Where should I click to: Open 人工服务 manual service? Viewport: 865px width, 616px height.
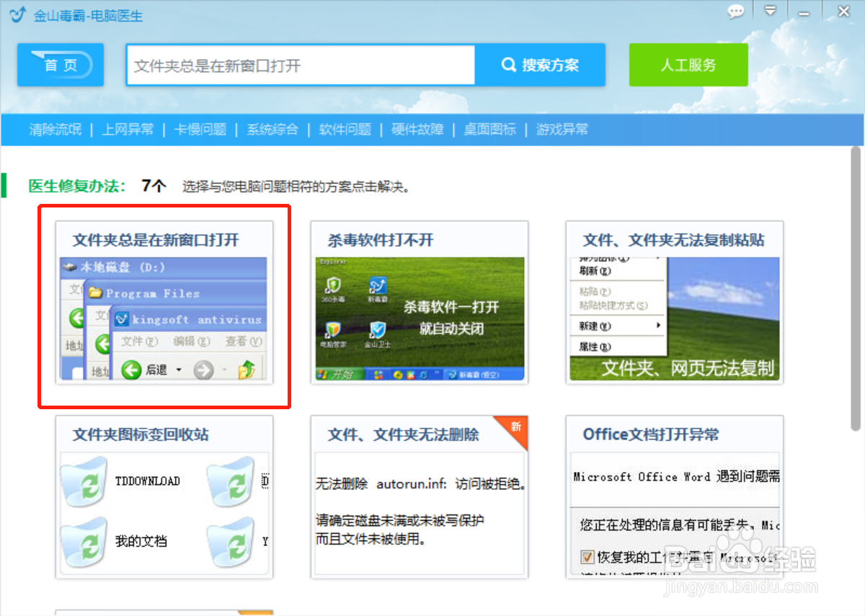pos(688,65)
